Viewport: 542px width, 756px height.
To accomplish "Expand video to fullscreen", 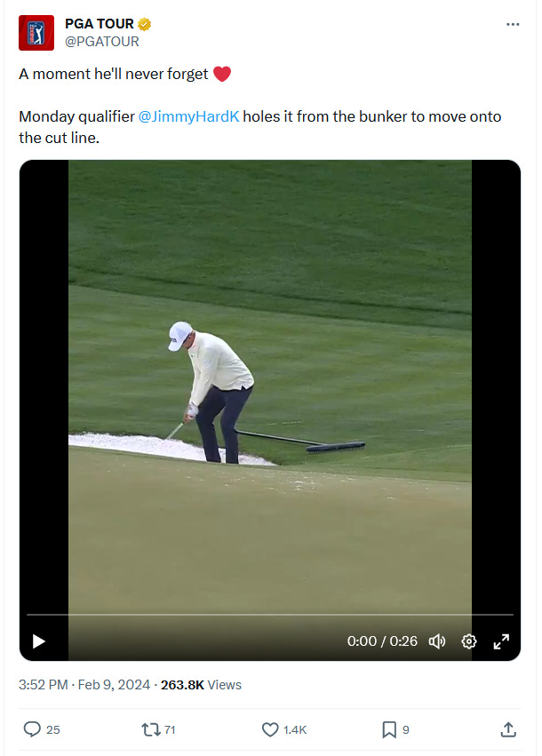I will pos(501,641).
